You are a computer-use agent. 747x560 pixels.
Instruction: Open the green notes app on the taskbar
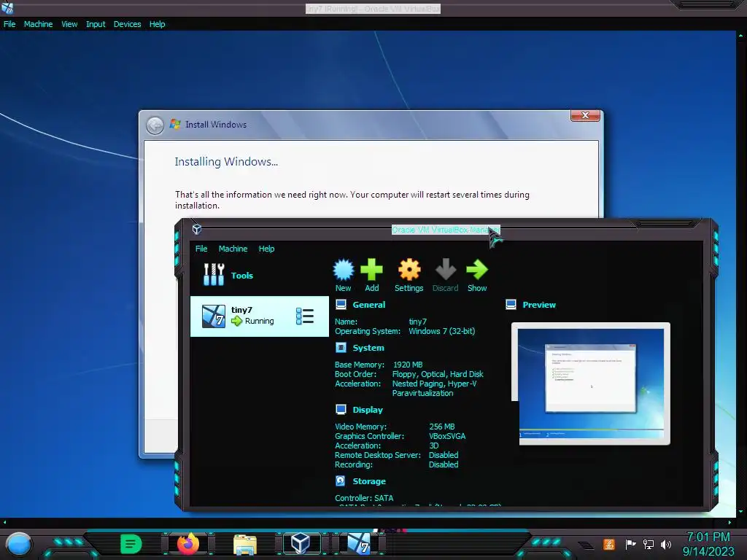point(131,543)
